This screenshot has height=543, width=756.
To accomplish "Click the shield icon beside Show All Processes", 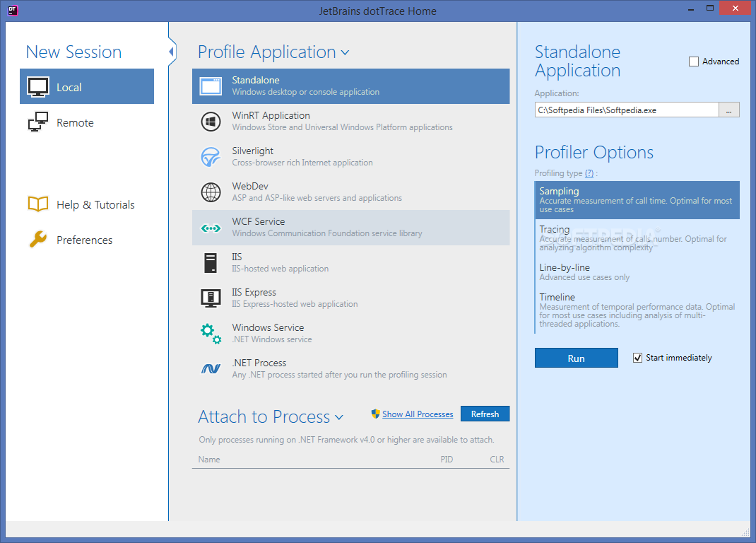I will click(x=376, y=414).
